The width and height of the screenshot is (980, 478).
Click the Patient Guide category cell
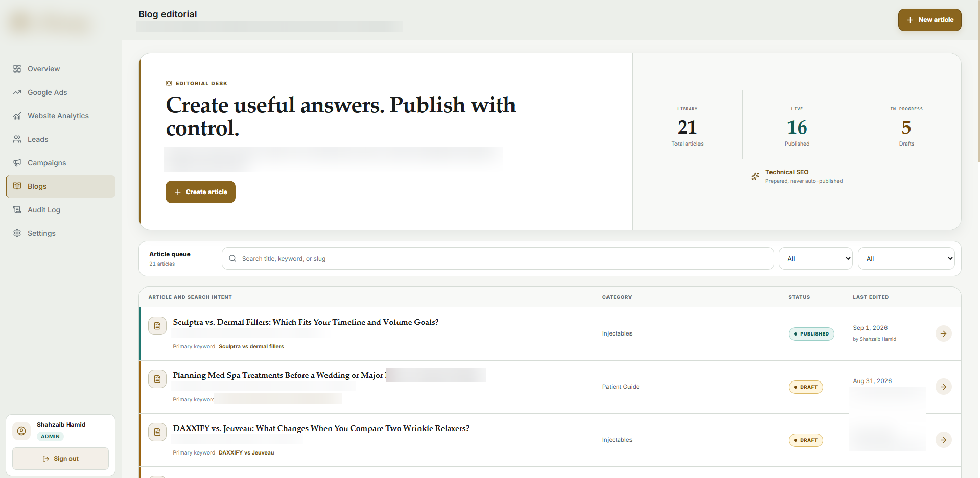pos(621,387)
